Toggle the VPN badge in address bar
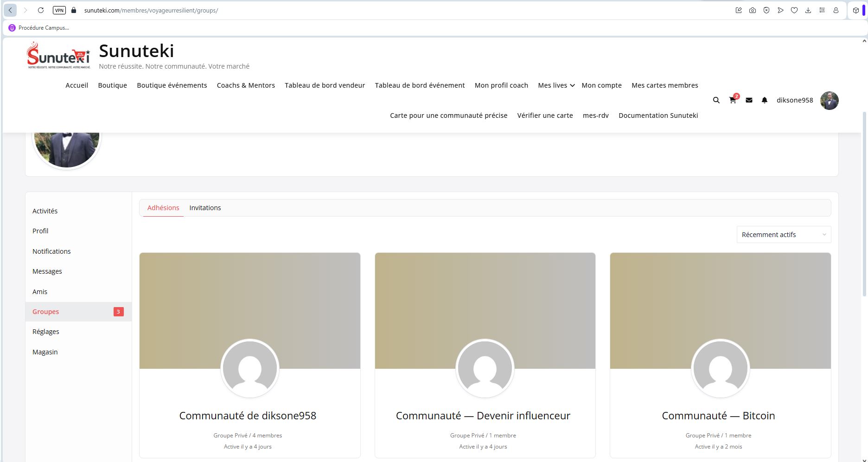 [x=59, y=10]
